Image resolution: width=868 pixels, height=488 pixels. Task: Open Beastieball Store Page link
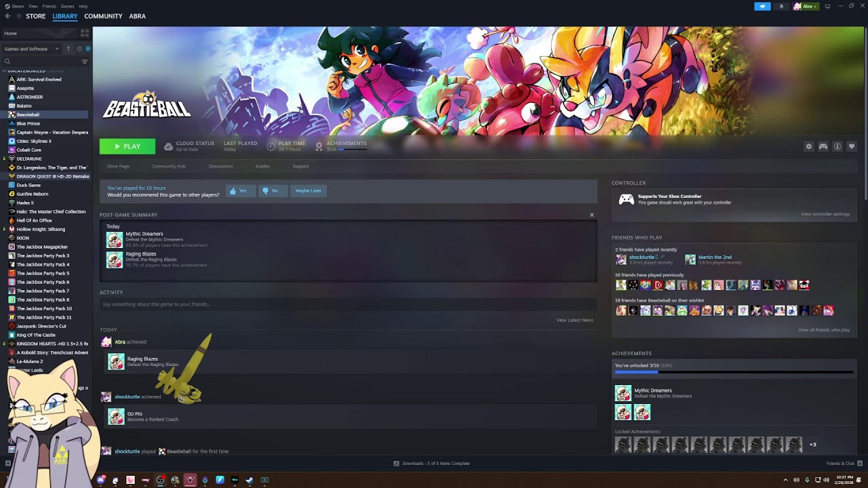[118, 166]
